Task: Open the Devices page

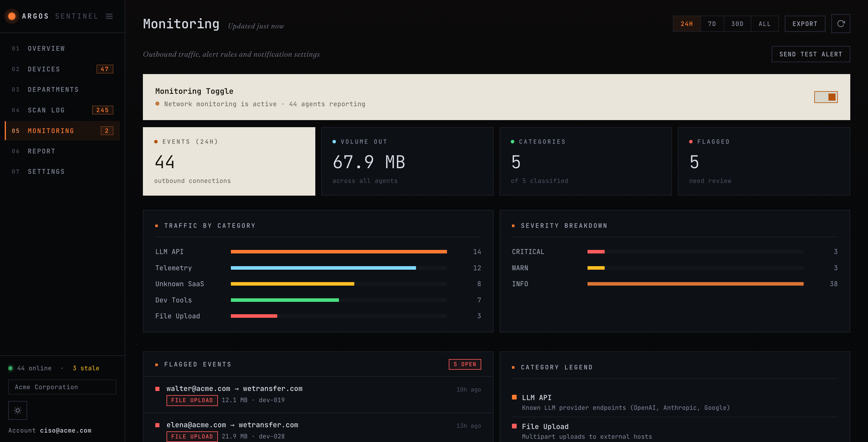Action: click(62, 69)
